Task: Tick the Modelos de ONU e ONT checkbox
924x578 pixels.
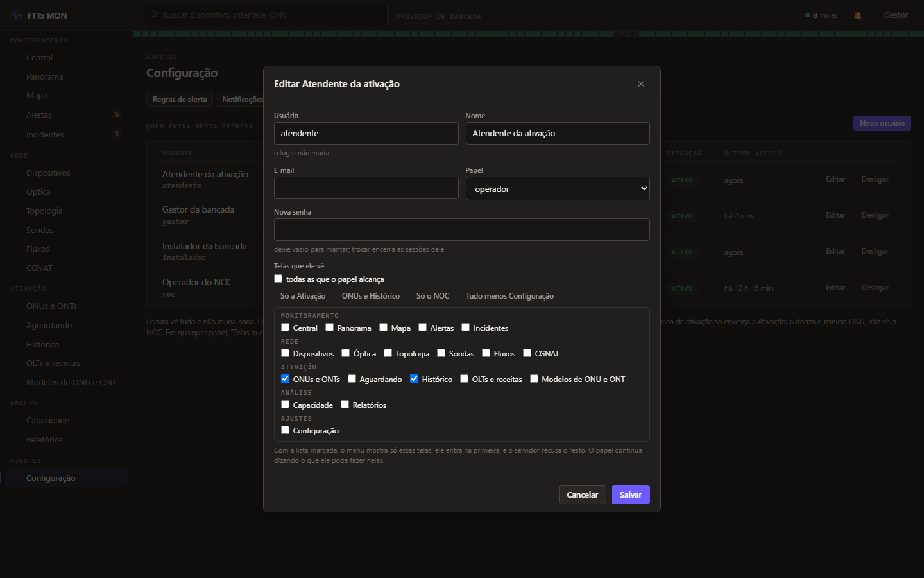Action: 534,379
